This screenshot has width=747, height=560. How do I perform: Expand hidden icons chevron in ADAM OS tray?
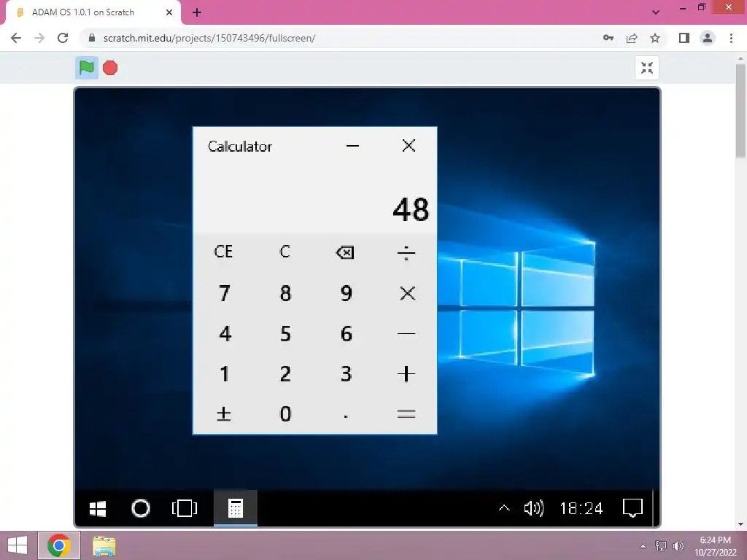(x=504, y=508)
